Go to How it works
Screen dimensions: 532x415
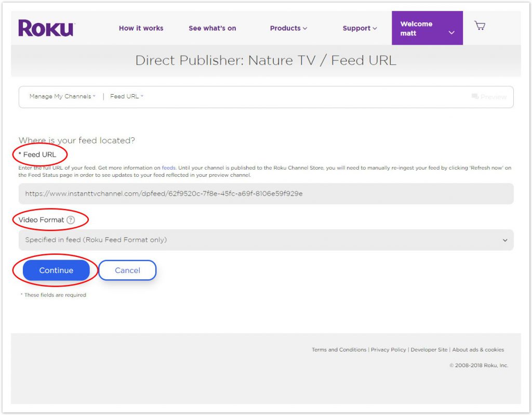click(141, 28)
